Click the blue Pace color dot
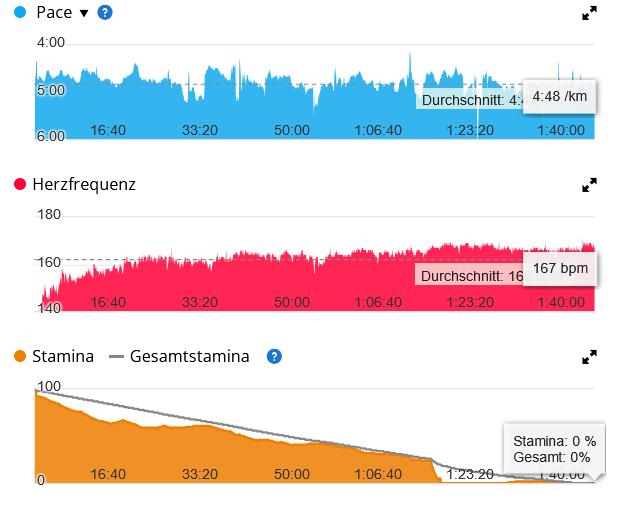Image resolution: width=617 pixels, height=511 pixels. [x=20, y=13]
